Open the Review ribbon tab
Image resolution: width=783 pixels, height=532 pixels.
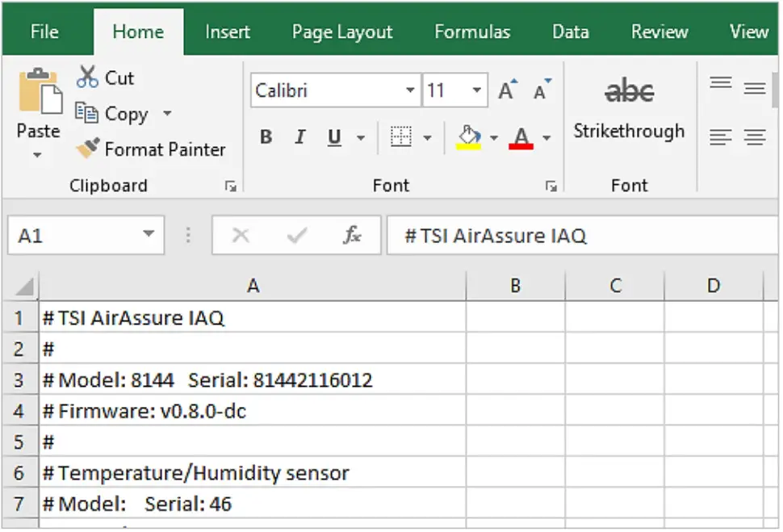(x=659, y=31)
